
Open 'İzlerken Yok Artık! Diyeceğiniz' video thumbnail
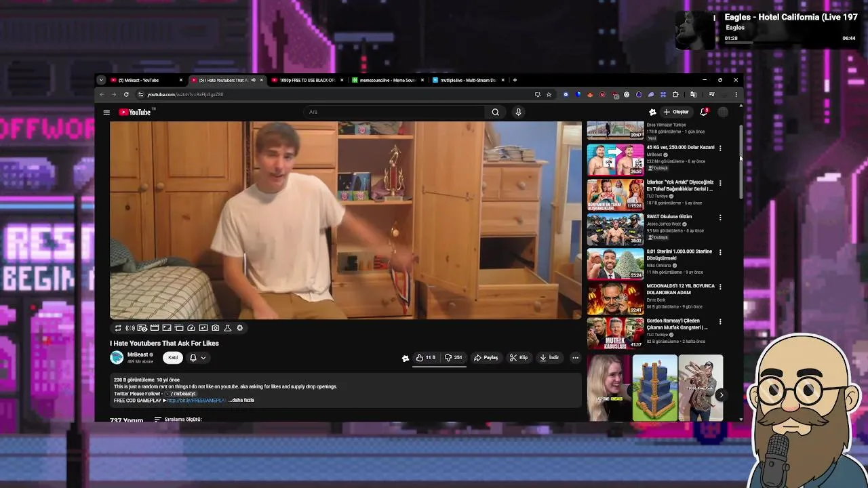tap(615, 195)
